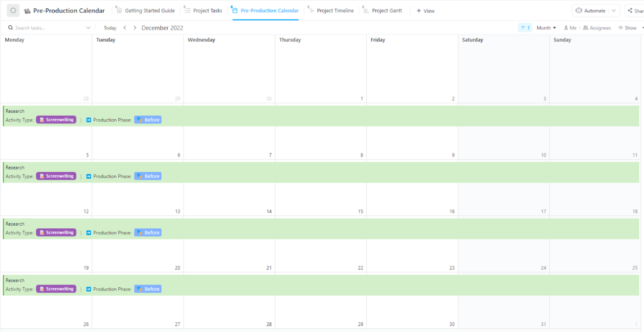Switch to the Project Timeline tab

[x=331, y=11]
